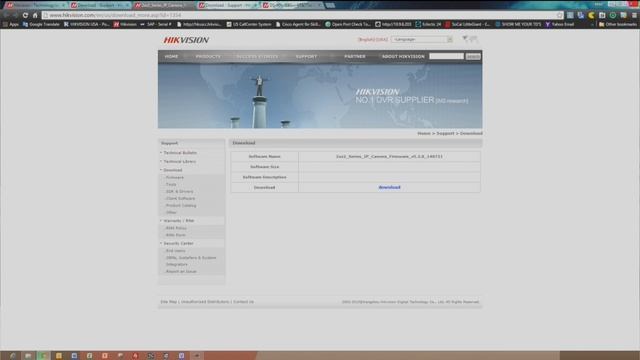The image size is (640, 360).
Task: Open the HOME navigation menu
Action: click(x=171, y=56)
